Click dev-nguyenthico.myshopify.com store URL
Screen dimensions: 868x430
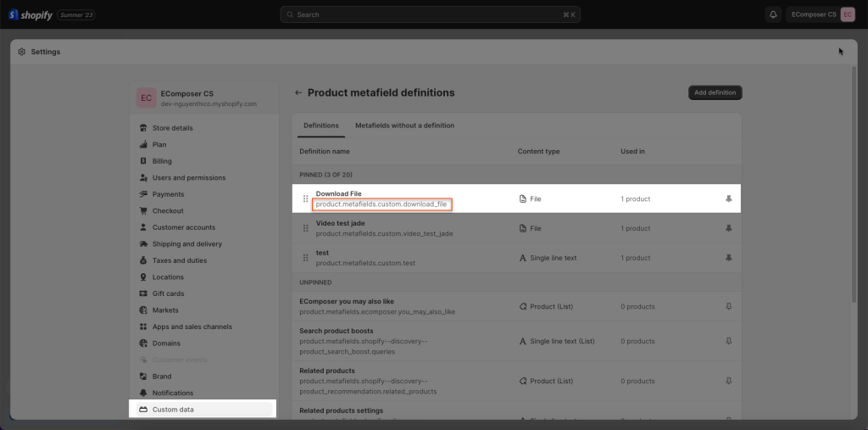click(x=209, y=103)
